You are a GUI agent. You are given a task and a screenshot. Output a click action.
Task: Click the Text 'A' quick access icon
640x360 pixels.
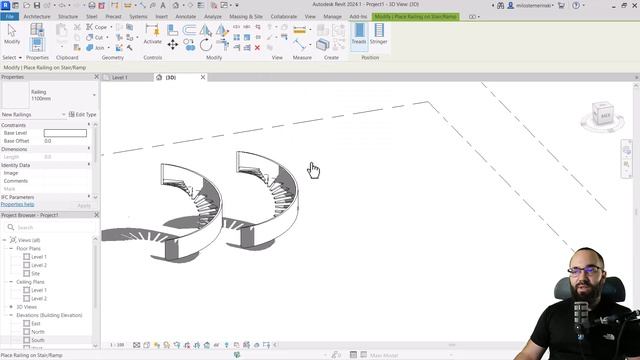(x=163, y=5)
